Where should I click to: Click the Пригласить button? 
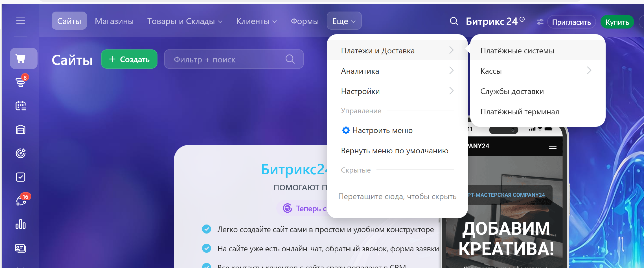click(x=571, y=22)
